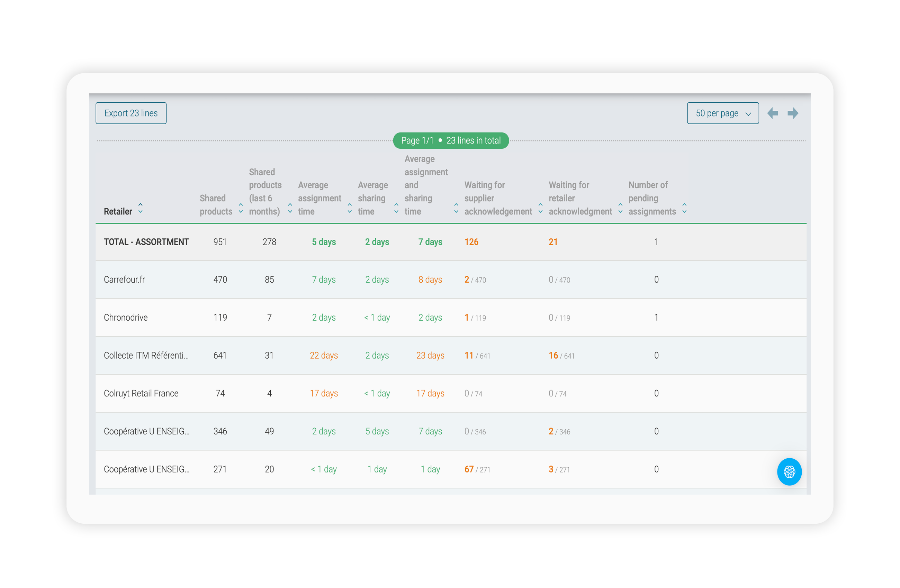Click the 126 supplier acknowledgement total
This screenshot has height=588, width=900.
(471, 242)
